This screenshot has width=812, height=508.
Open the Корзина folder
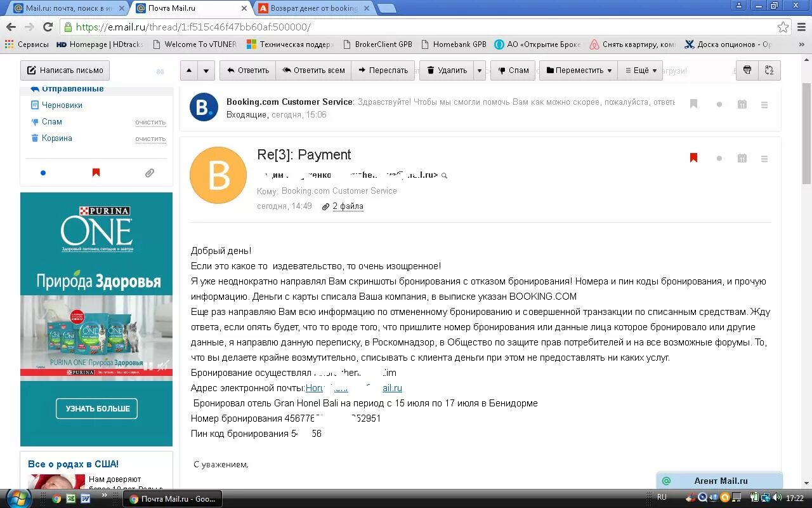(x=56, y=138)
